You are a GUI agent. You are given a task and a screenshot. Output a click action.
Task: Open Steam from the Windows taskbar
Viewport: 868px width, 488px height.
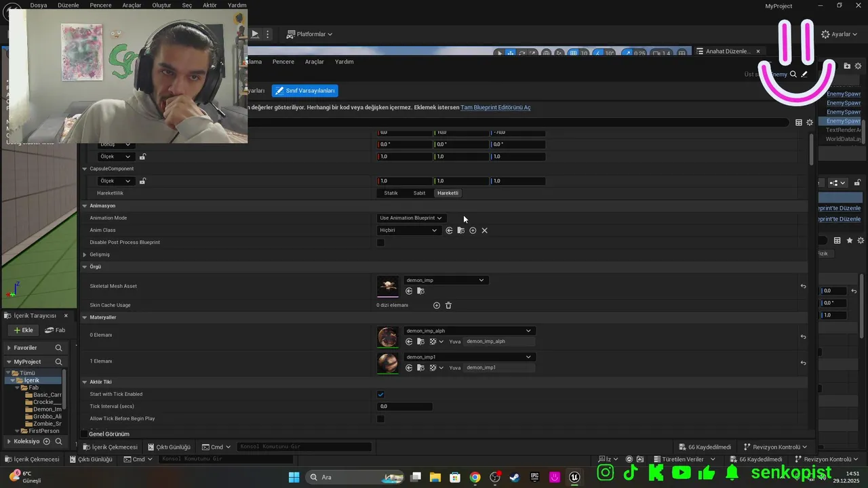(x=515, y=477)
